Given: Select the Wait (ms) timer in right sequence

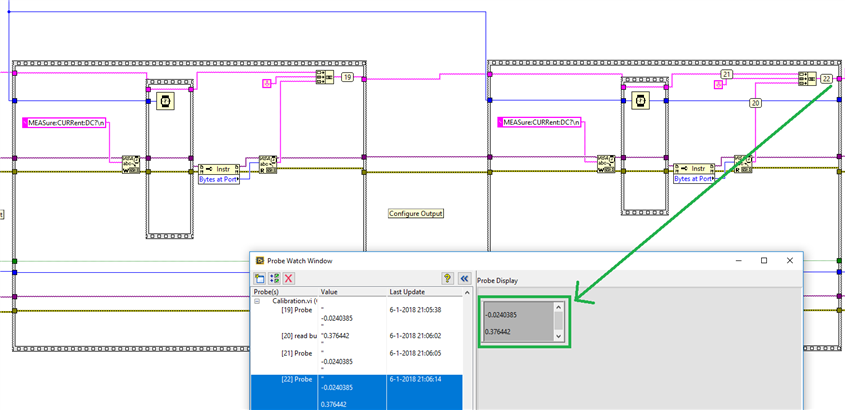Looking at the screenshot, I should coord(641,101).
